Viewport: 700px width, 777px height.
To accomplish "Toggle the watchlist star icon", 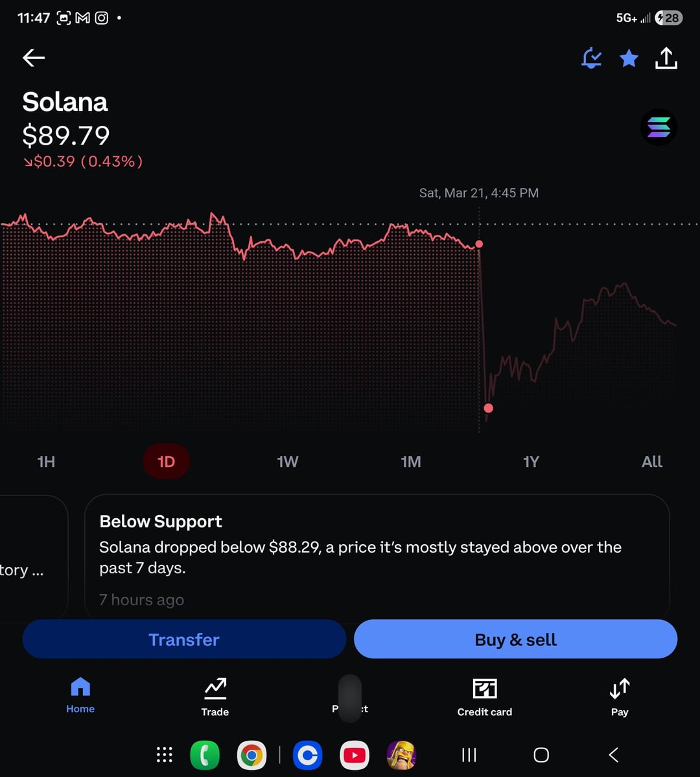I will (x=629, y=58).
